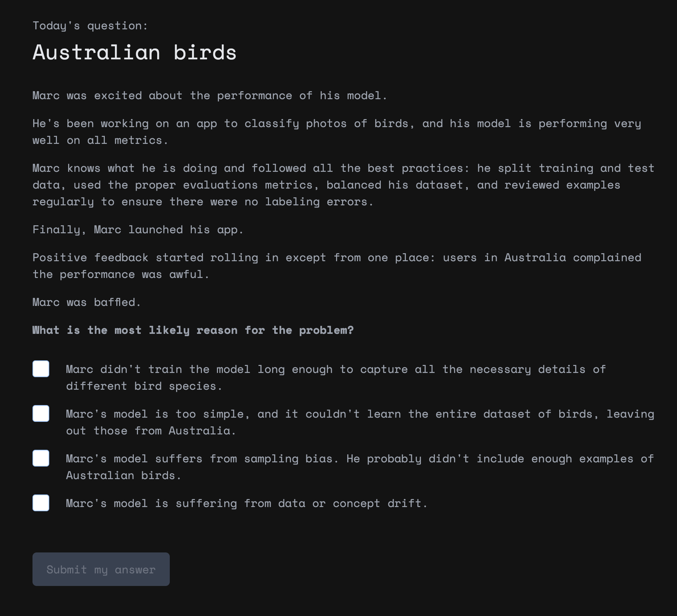Click the answer text about concept drift

tap(247, 503)
